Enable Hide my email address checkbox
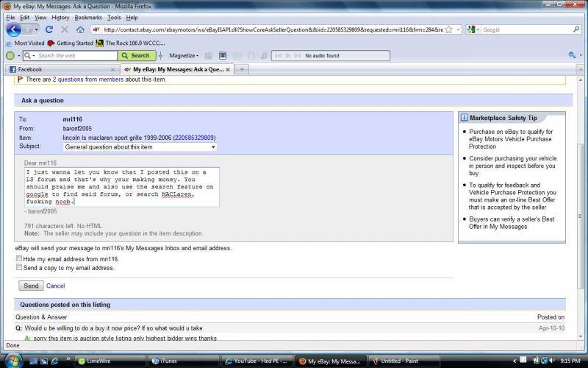The height and width of the screenshot is (368, 588). 18,259
